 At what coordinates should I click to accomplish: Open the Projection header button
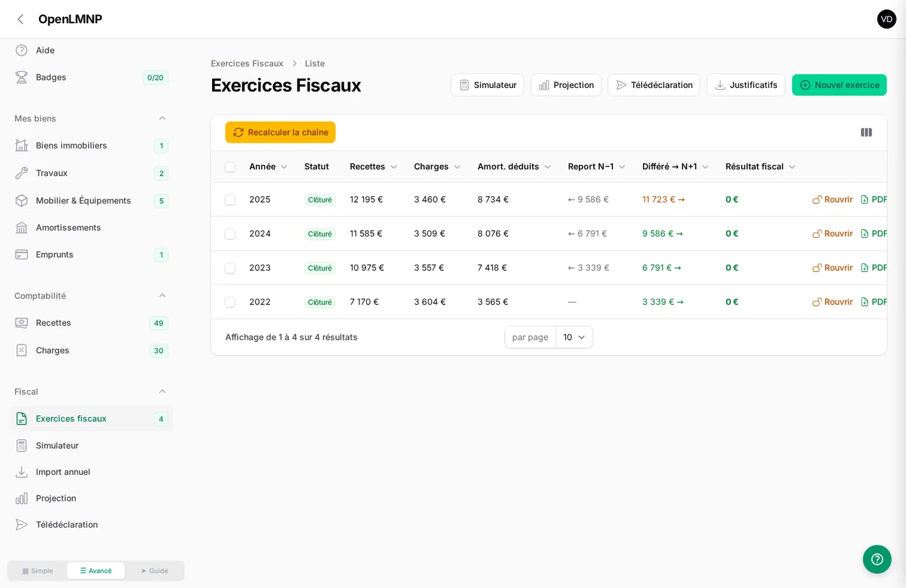click(566, 85)
